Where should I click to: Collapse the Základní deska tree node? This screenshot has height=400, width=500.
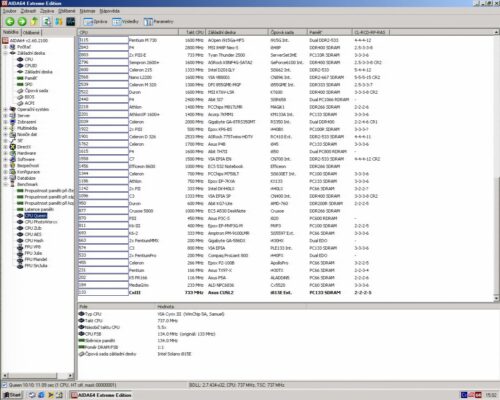(x=5, y=53)
